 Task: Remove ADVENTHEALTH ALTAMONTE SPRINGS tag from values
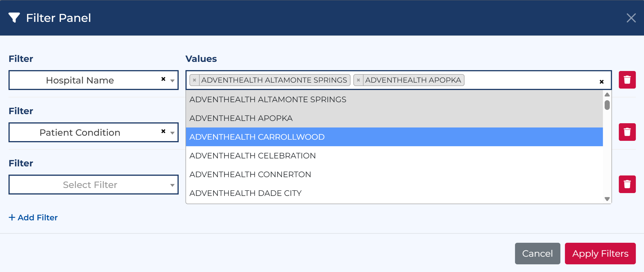[195, 80]
